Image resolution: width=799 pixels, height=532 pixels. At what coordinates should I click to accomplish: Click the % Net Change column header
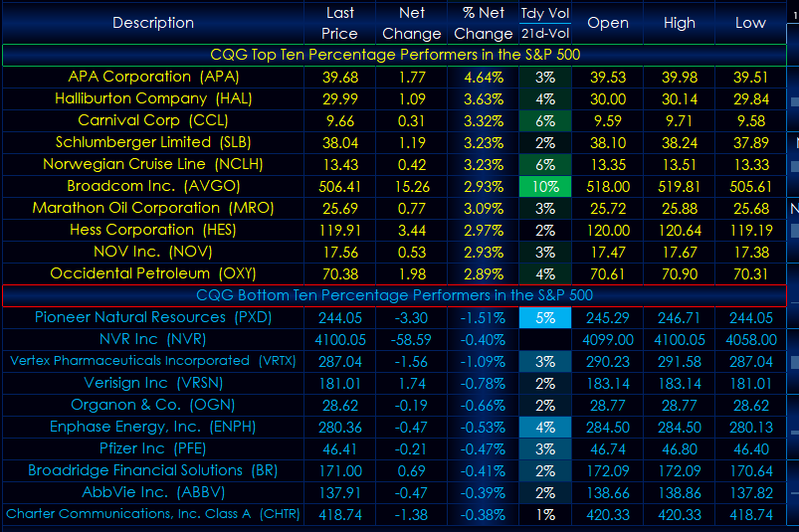tap(483, 23)
